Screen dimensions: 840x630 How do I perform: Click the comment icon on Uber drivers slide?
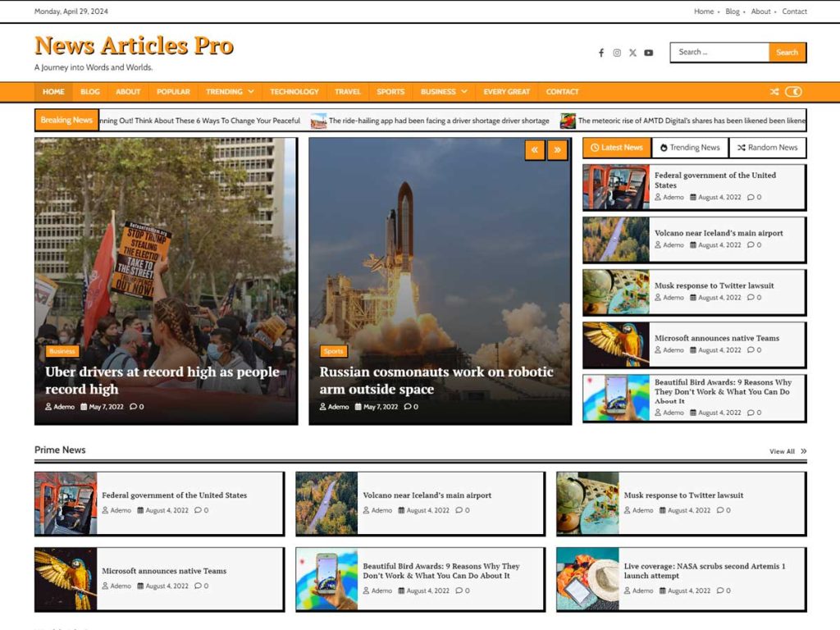click(x=134, y=407)
